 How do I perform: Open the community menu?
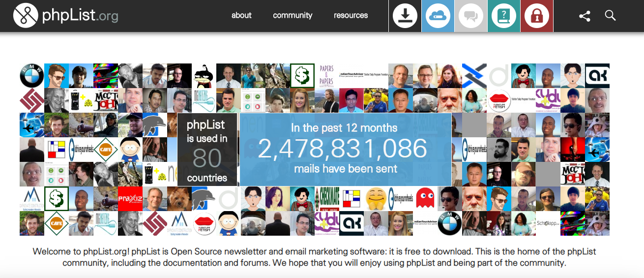point(293,15)
